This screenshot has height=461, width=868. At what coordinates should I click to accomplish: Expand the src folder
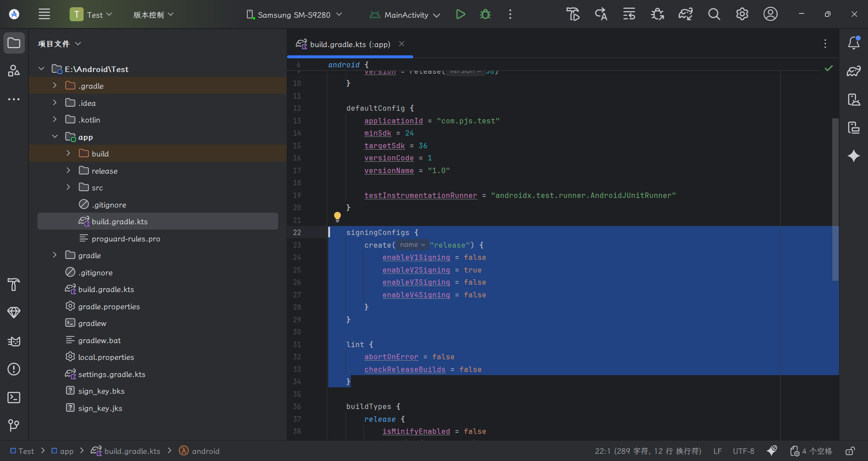68,187
